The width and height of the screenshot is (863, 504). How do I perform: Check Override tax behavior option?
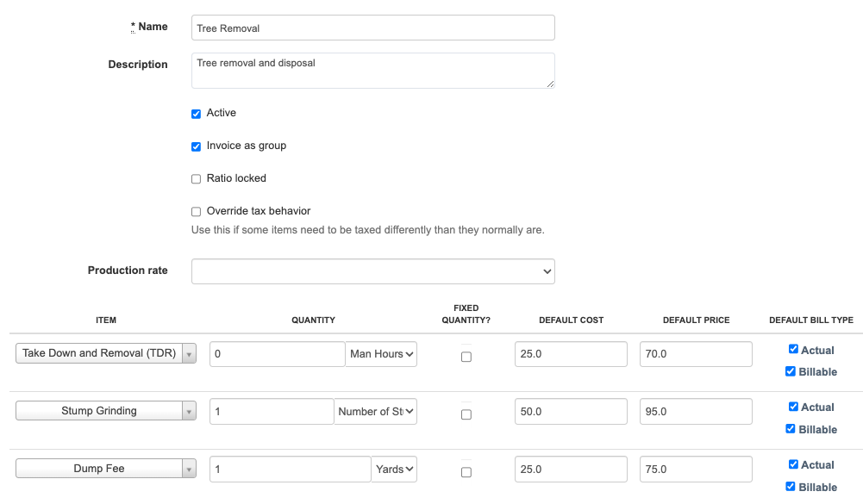(x=197, y=212)
